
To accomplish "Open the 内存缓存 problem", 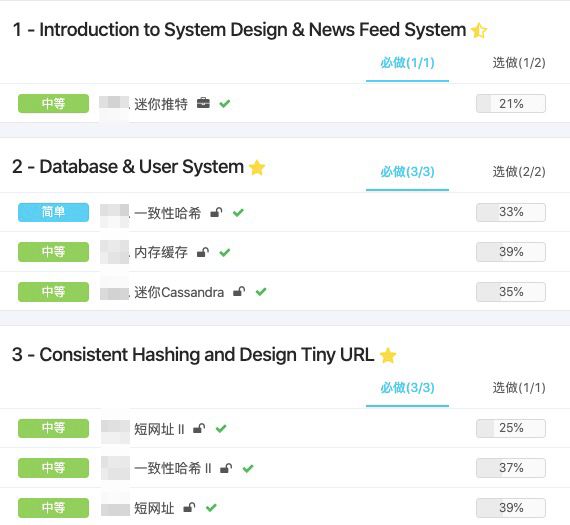I will pyautogui.click(x=161, y=252).
